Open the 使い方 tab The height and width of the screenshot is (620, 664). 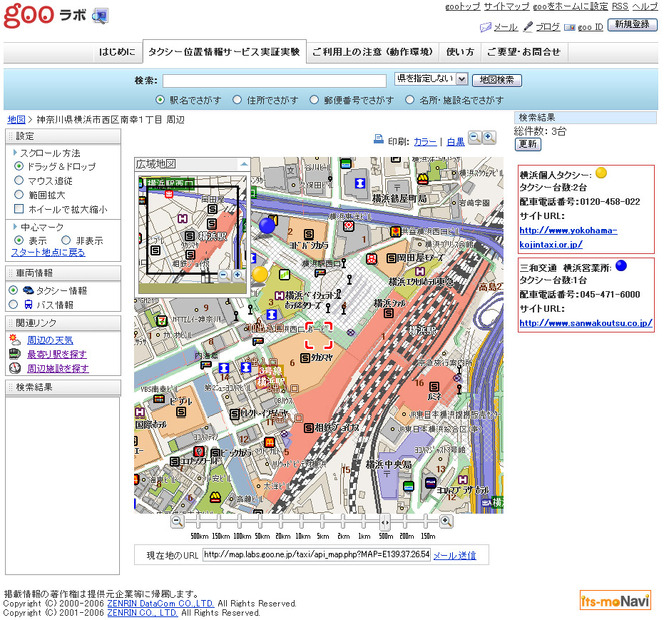(x=460, y=52)
